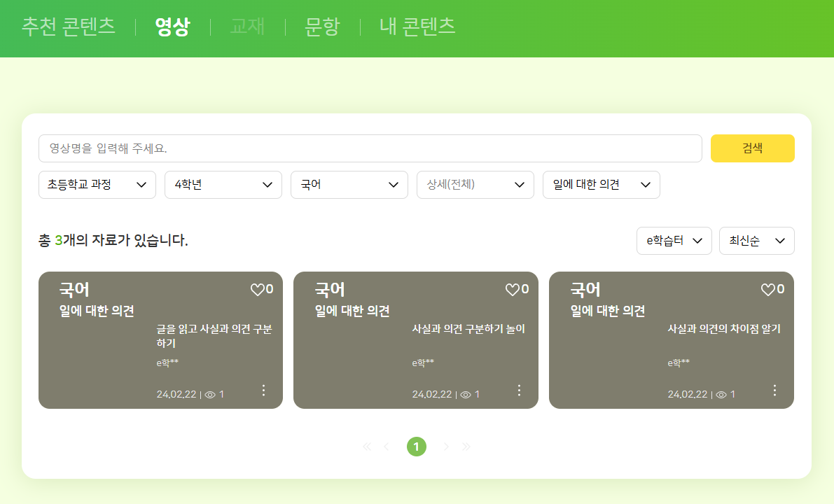
Task: Open the '4학년' grade dropdown
Action: coord(223,185)
